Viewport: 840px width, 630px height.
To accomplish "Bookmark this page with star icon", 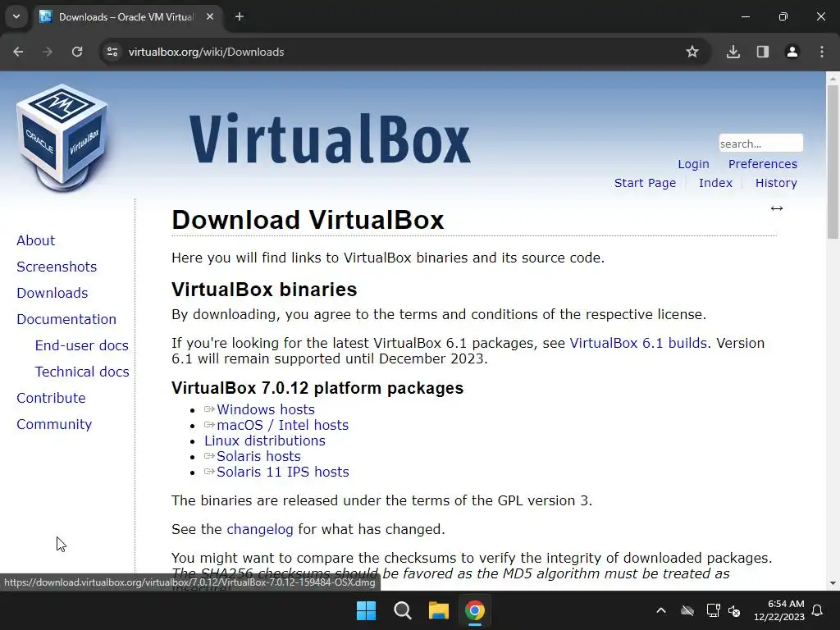I will [692, 52].
